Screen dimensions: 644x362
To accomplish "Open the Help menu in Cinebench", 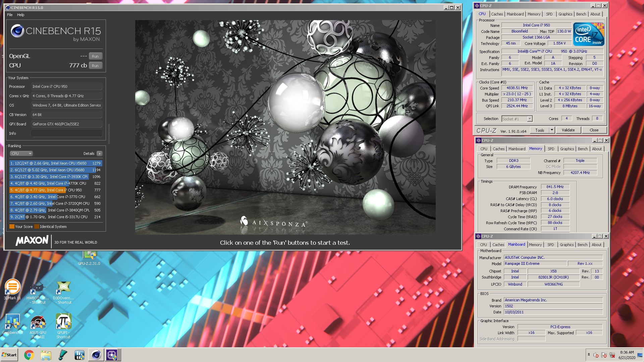I will pyautogui.click(x=21, y=15).
